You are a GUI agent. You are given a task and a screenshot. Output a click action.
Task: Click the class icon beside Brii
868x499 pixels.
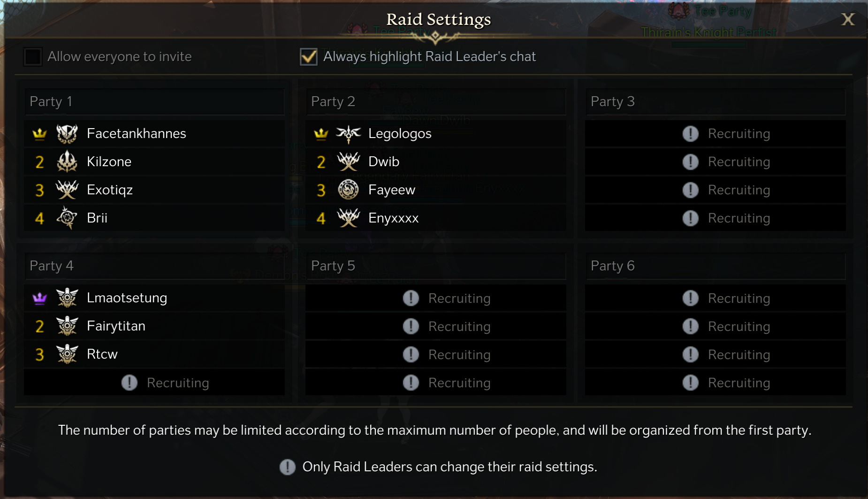[x=67, y=218]
